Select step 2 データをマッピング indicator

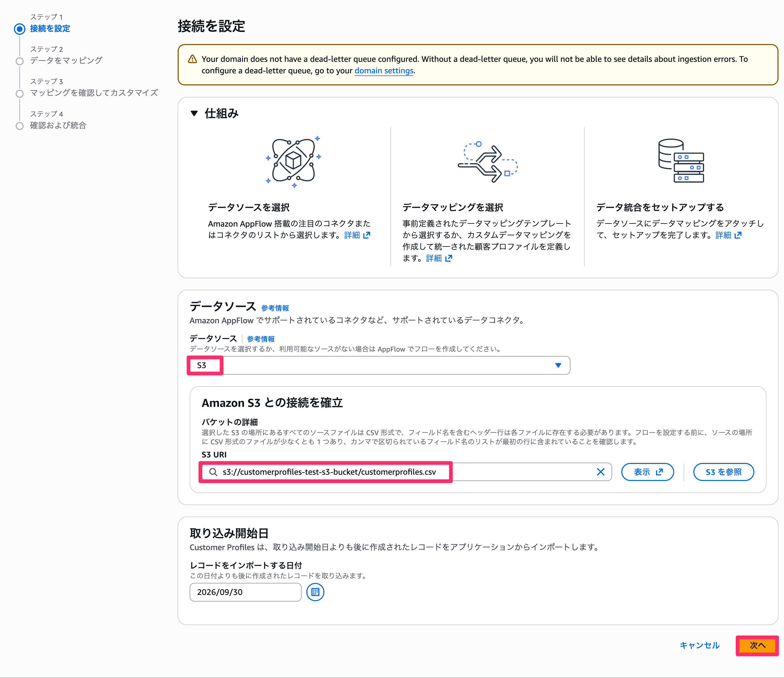20,61
